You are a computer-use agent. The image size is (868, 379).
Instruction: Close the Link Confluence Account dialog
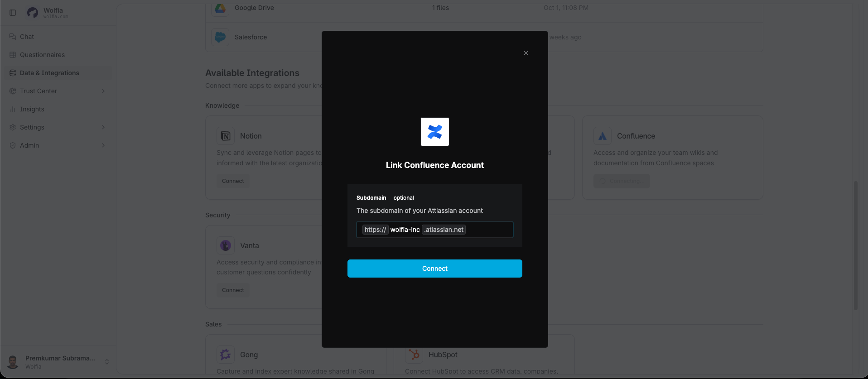[526, 53]
